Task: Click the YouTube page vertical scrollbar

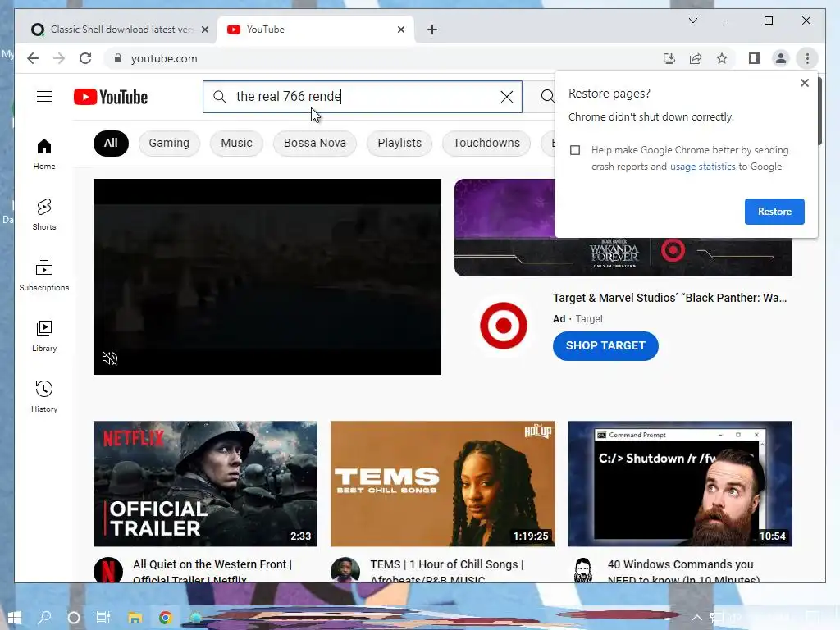Action: click(x=819, y=111)
